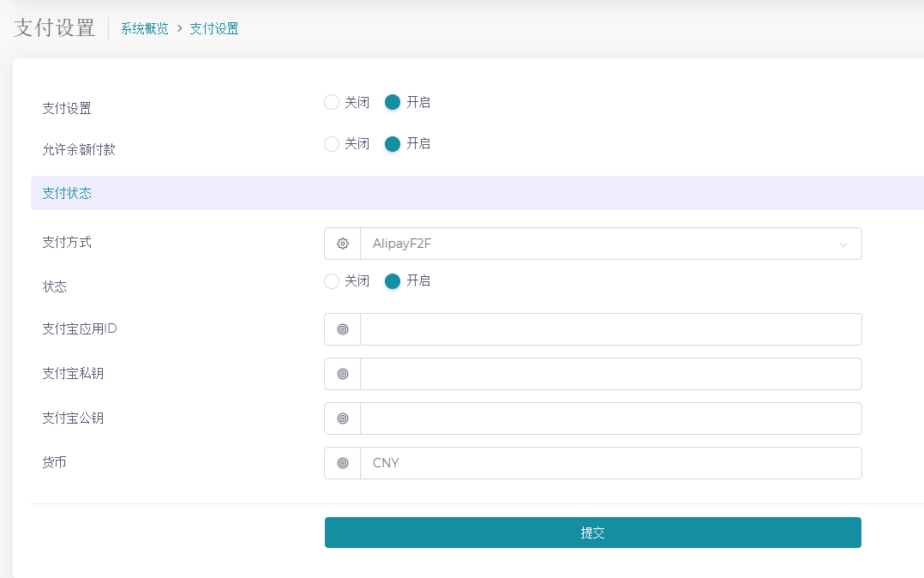This screenshot has width=924, height=578.
Task: Navigate to 系统概览 via the breadcrumb
Action: click(143, 27)
